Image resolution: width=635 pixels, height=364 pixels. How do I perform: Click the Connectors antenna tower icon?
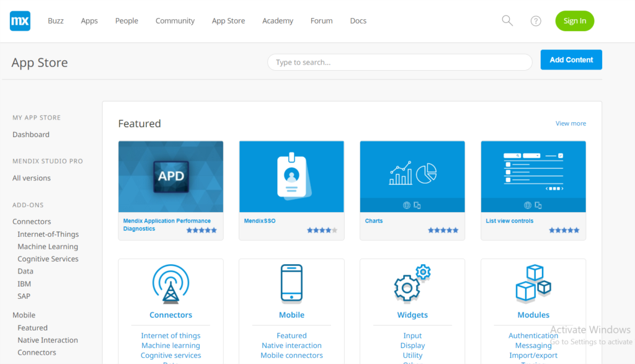click(171, 284)
